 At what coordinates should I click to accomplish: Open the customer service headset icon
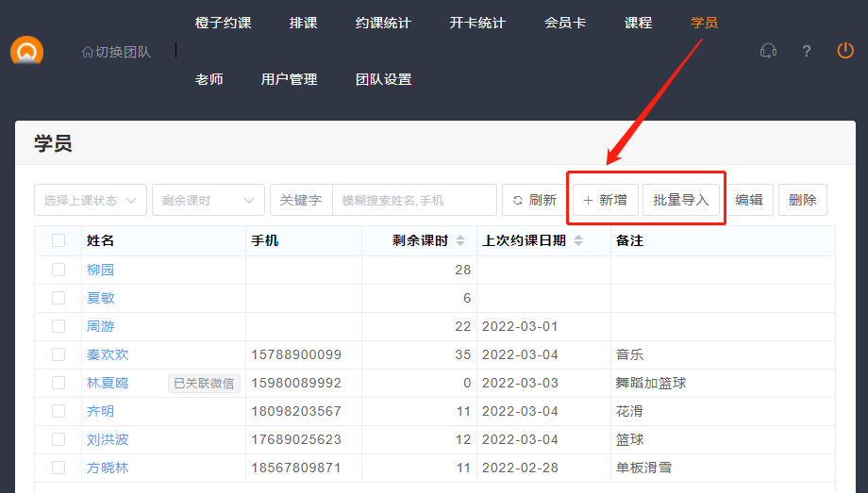point(768,51)
